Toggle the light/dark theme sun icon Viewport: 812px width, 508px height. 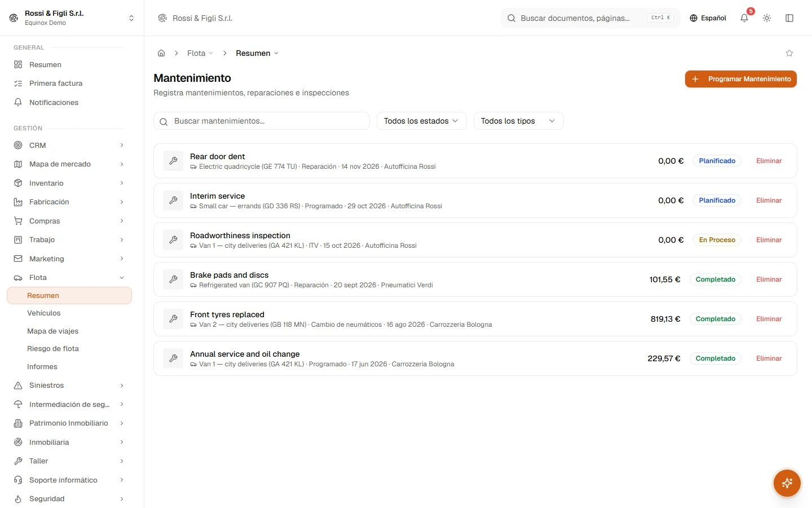click(x=767, y=18)
